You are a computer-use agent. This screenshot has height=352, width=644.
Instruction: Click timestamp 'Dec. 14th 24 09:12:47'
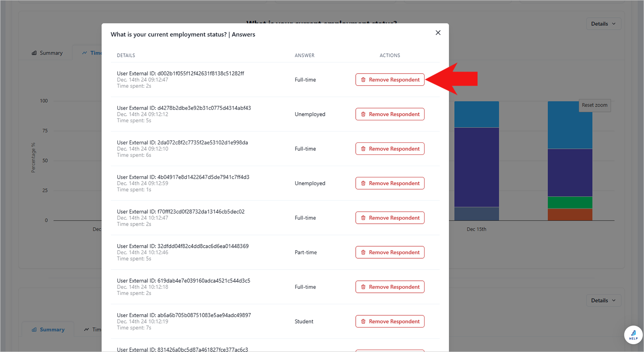click(x=142, y=80)
